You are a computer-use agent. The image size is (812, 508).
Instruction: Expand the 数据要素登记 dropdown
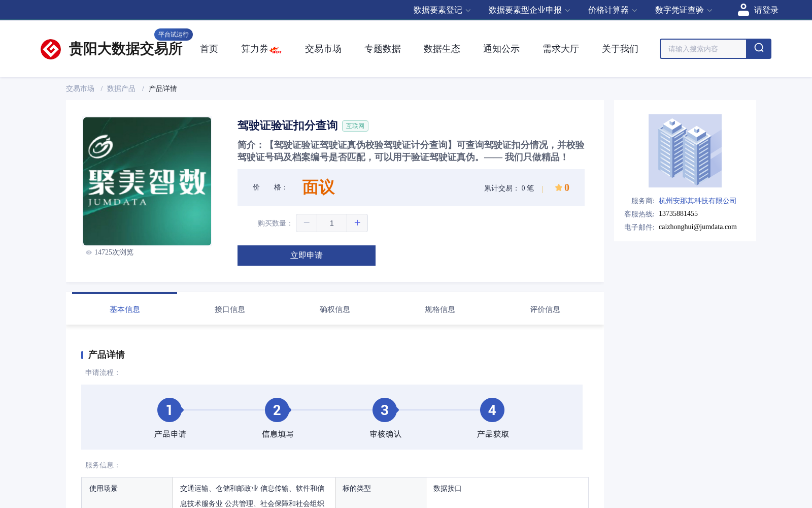[x=442, y=10]
